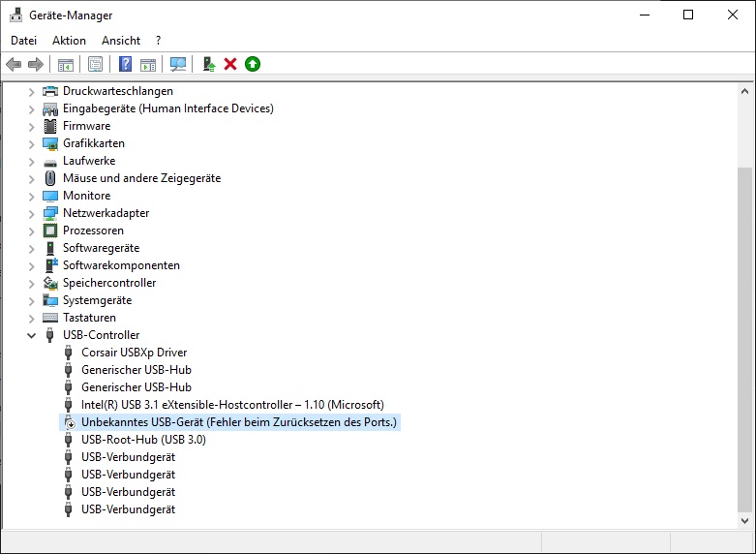
Task: Expand the Monitore node
Action: (x=31, y=196)
